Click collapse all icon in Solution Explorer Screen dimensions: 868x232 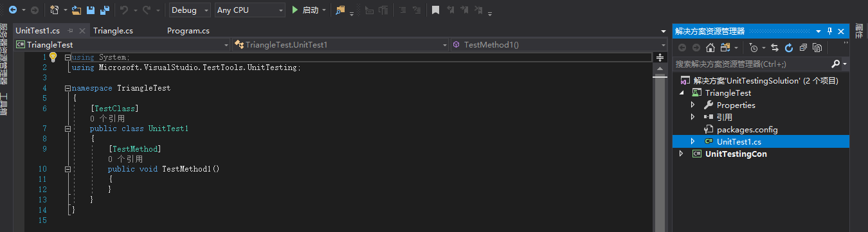[803, 48]
